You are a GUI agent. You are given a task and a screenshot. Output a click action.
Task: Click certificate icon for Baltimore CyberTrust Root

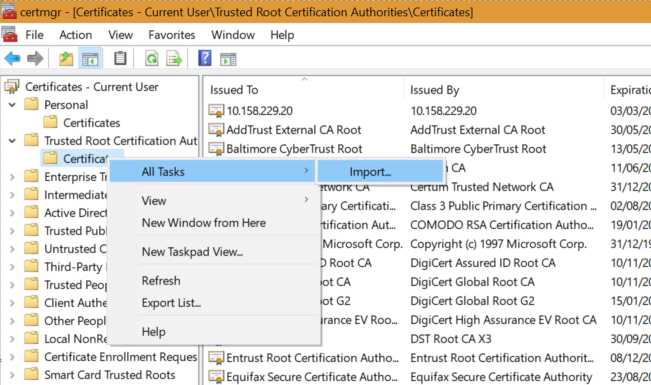click(216, 149)
